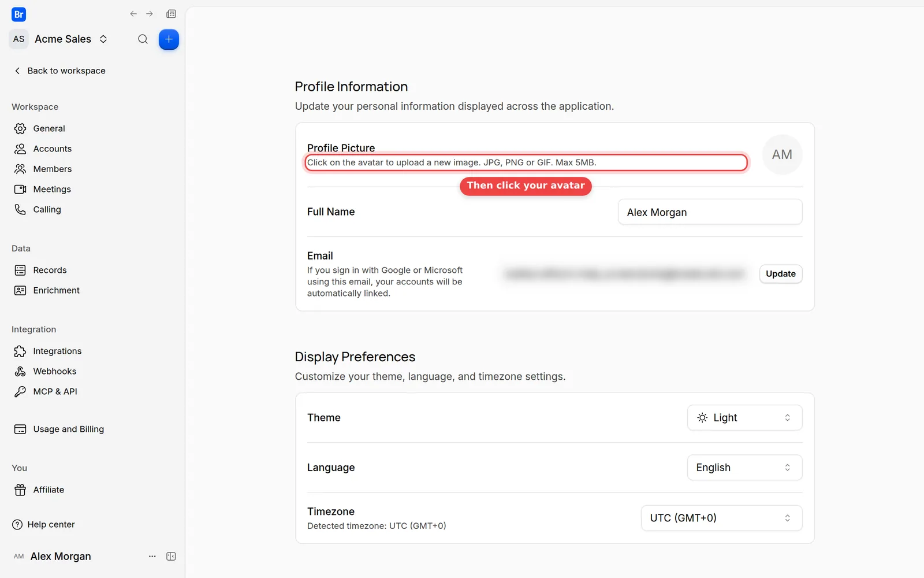Image resolution: width=924 pixels, height=578 pixels.
Task: Open the panel layout icon beside arrows
Action: 171,14
